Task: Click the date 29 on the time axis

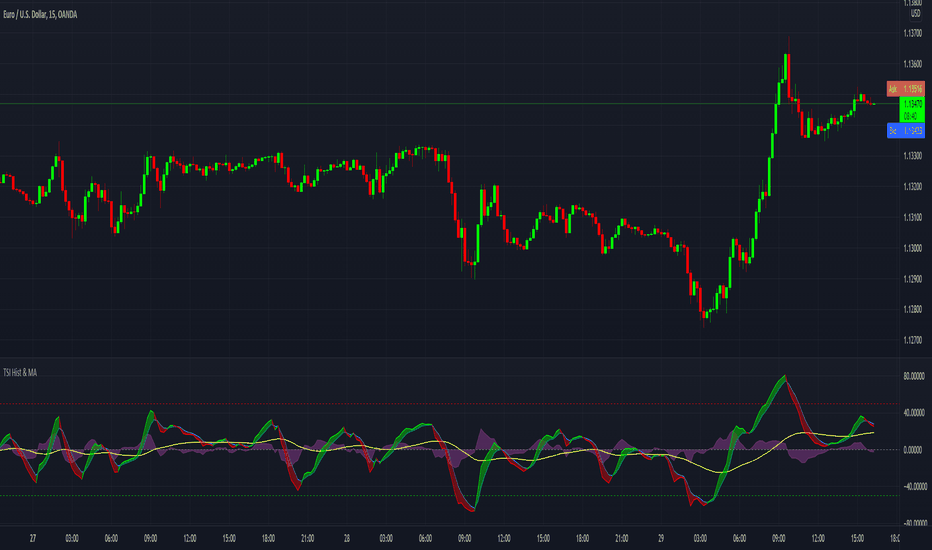Action: click(661, 539)
